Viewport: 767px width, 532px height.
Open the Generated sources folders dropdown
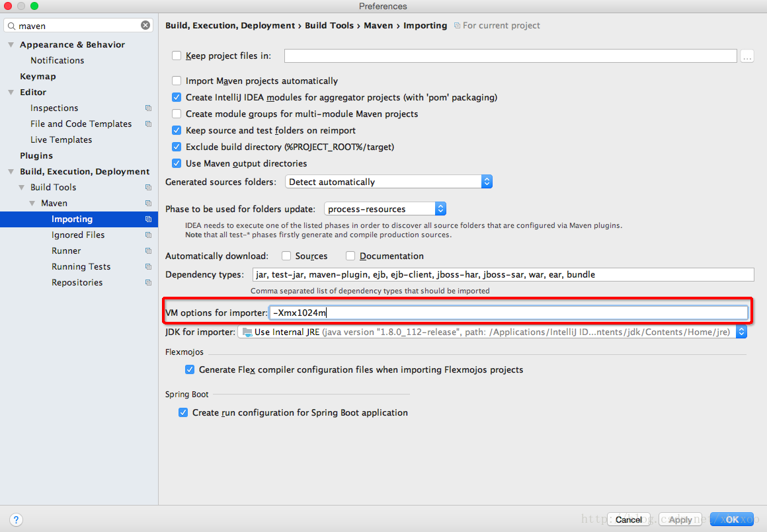[487, 181]
